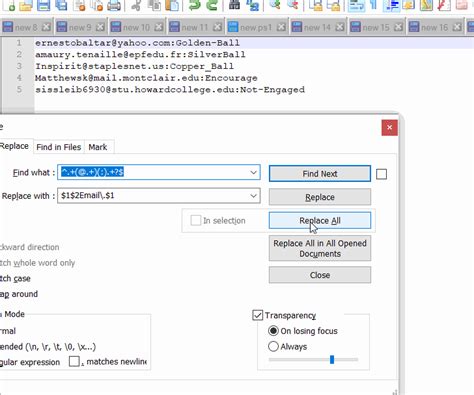Toggle the Wrap around option label

[x=19, y=294]
